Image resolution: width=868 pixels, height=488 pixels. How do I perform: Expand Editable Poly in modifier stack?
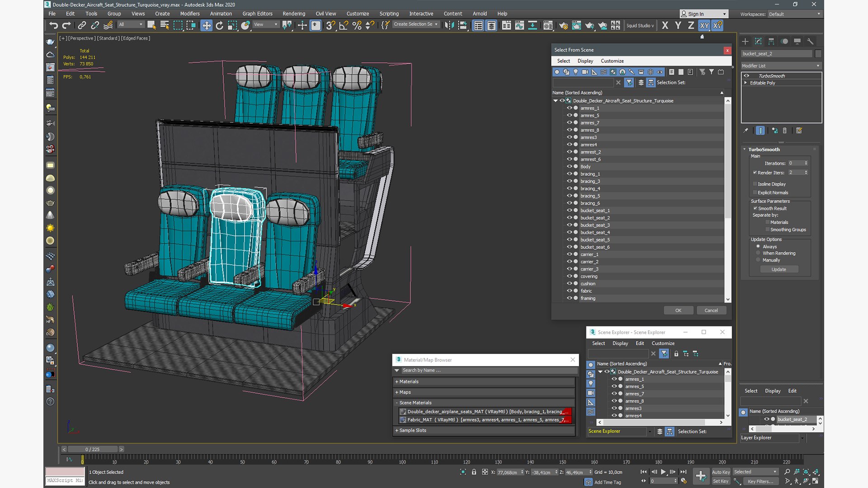(745, 83)
